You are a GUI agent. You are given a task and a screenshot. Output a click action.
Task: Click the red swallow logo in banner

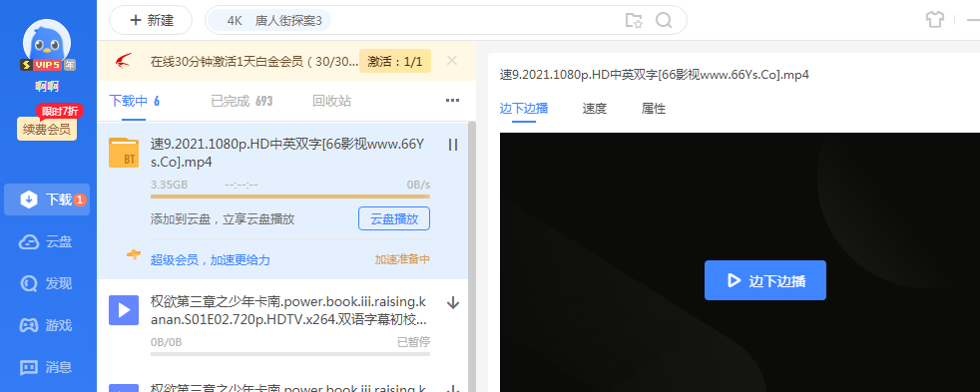(124, 61)
